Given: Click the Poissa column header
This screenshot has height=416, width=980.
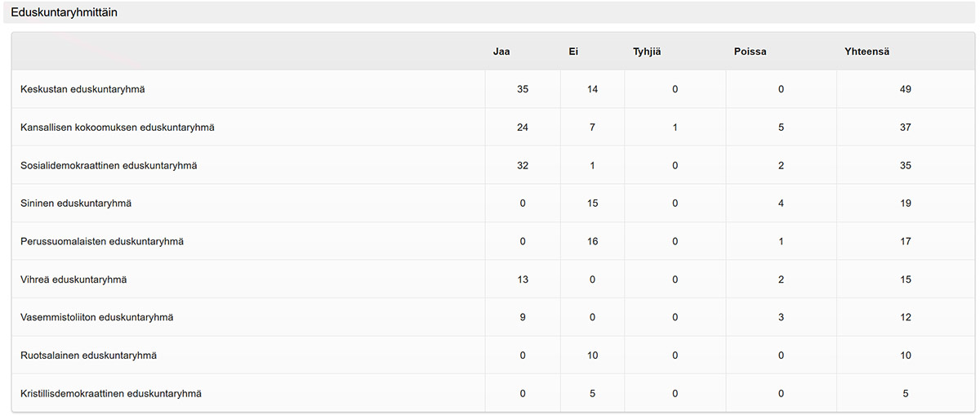Looking at the screenshot, I should pos(750,51).
